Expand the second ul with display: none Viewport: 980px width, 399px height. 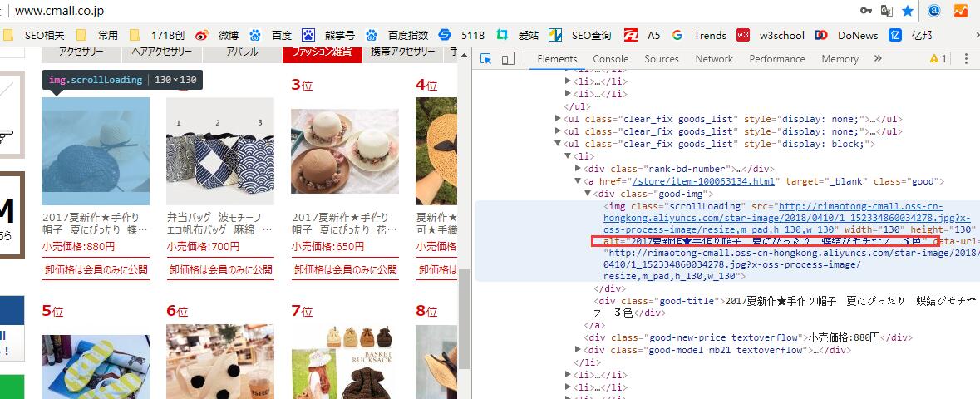point(558,131)
